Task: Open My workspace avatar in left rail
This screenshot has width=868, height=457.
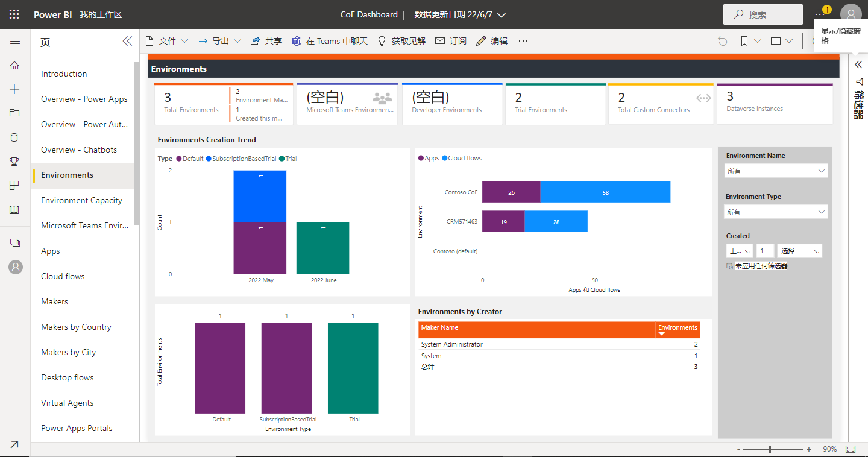Action: click(16, 267)
